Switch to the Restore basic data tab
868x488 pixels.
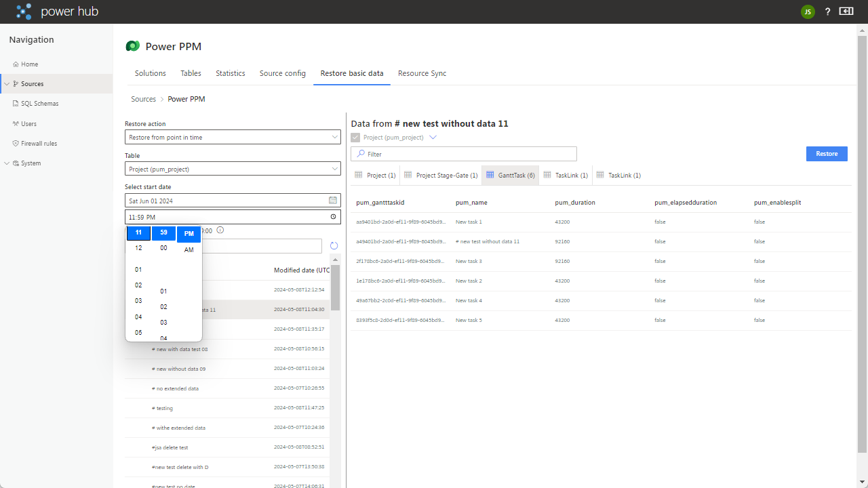pyautogui.click(x=352, y=73)
